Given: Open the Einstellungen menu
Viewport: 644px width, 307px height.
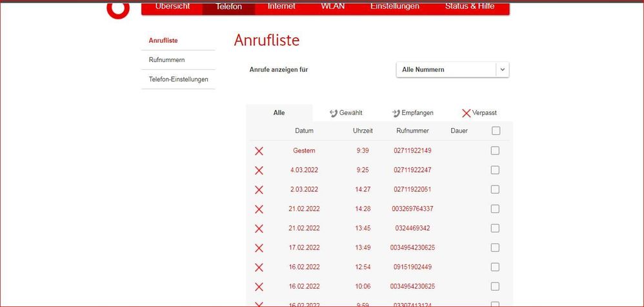Looking at the screenshot, I should 395,6.
